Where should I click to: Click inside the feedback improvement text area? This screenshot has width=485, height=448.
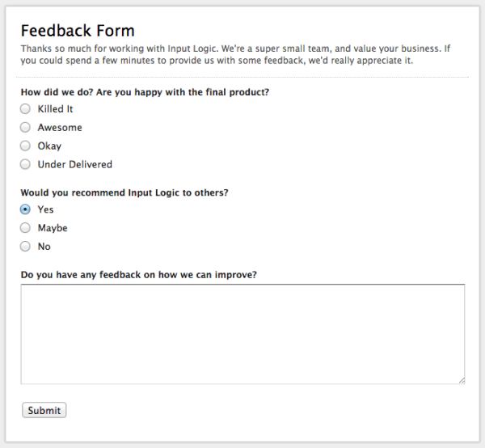click(242, 333)
